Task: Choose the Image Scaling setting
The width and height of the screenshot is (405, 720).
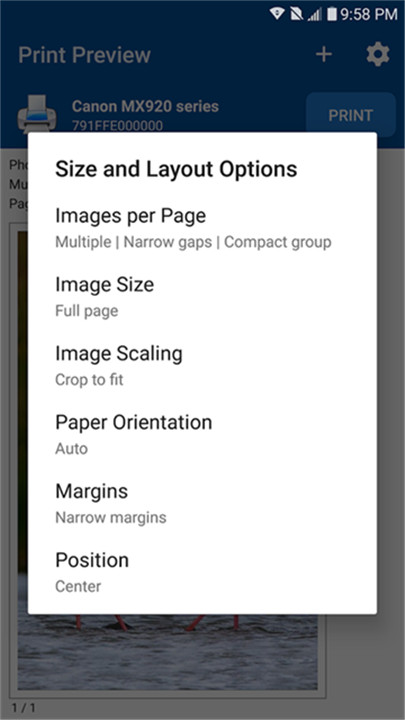Action: coord(202,366)
